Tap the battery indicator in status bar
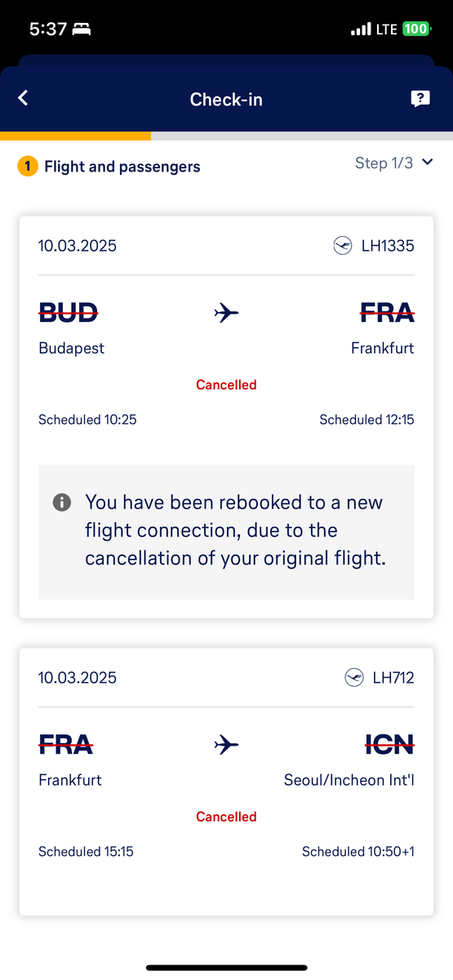The height and width of the screenshot is (980, 453). (x=415, y=29)
